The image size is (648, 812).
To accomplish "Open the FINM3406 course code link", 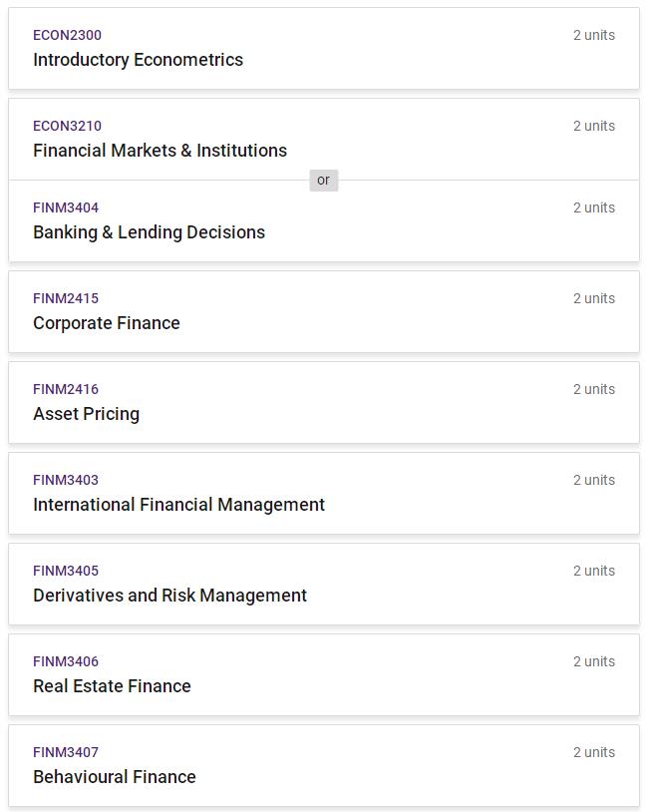I will click(x=66, y=661).
